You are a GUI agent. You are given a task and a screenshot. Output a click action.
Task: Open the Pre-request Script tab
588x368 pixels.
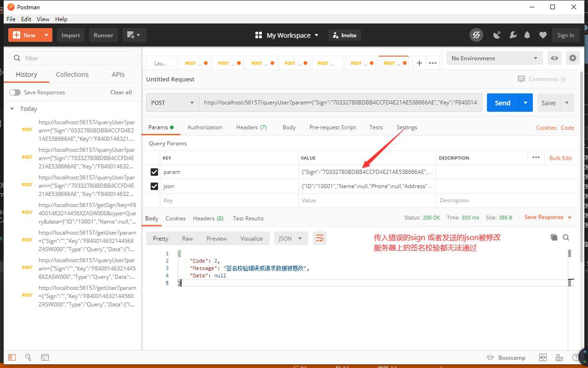tap(333, 127)
